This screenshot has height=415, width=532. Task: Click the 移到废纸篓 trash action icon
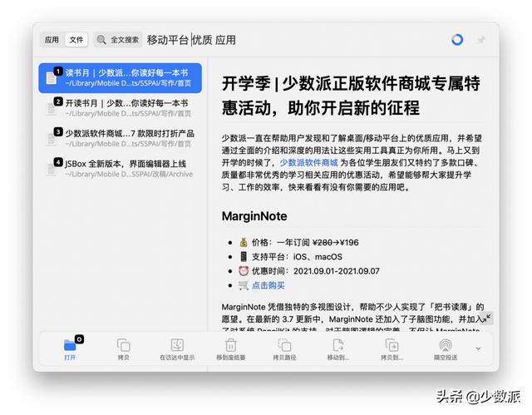click(231, 345)
